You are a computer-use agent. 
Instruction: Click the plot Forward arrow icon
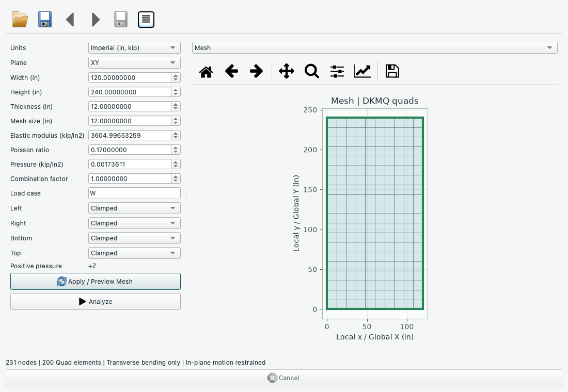pyautogui.click(x=256, y=71)
